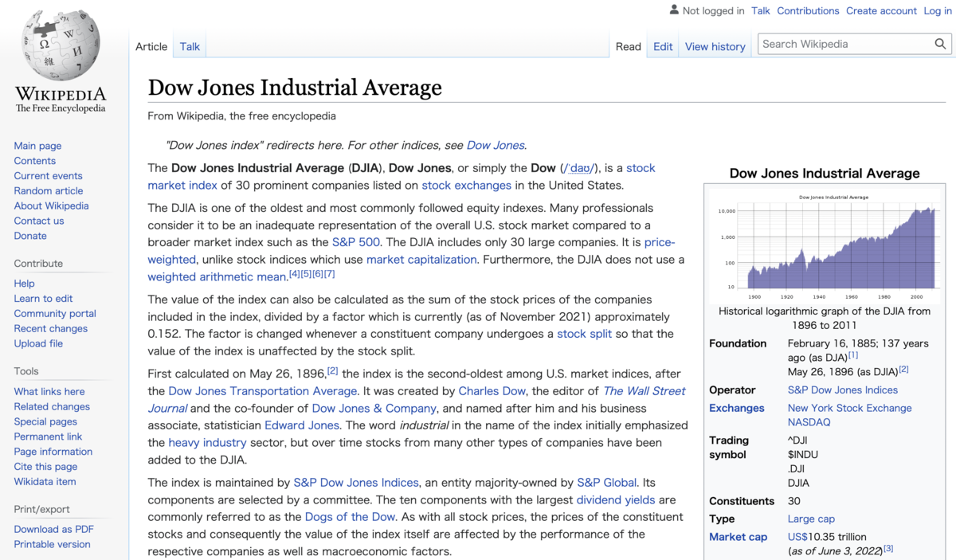Open the Help link in sidebar
The width and height of the screenshot is (956, 560).
click(24, 284)
